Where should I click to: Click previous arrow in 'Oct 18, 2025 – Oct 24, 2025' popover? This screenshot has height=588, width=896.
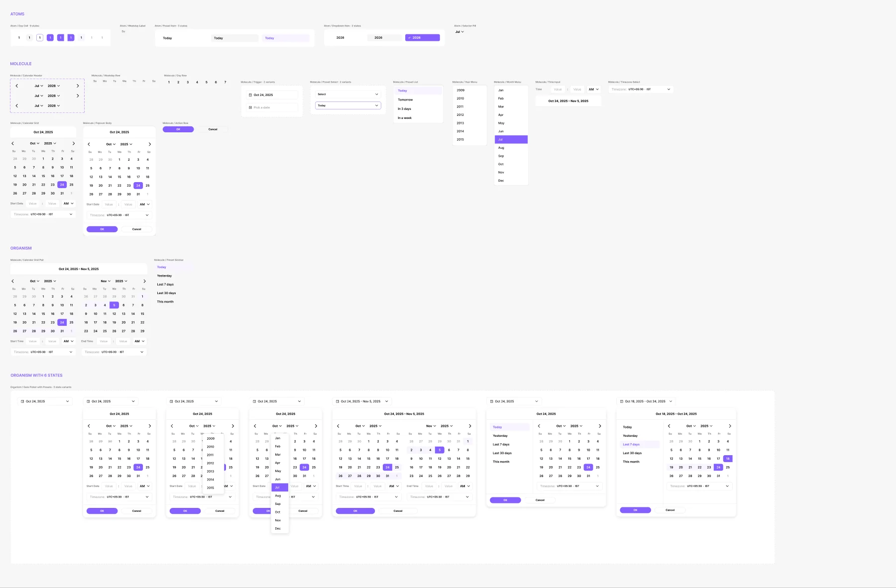point(669,426)
